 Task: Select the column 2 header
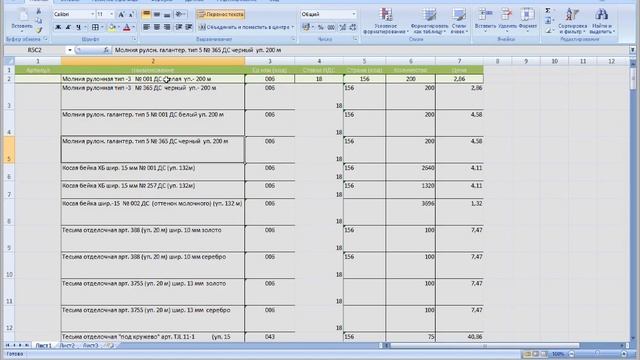pyautogui.click(x=153, y=61)
